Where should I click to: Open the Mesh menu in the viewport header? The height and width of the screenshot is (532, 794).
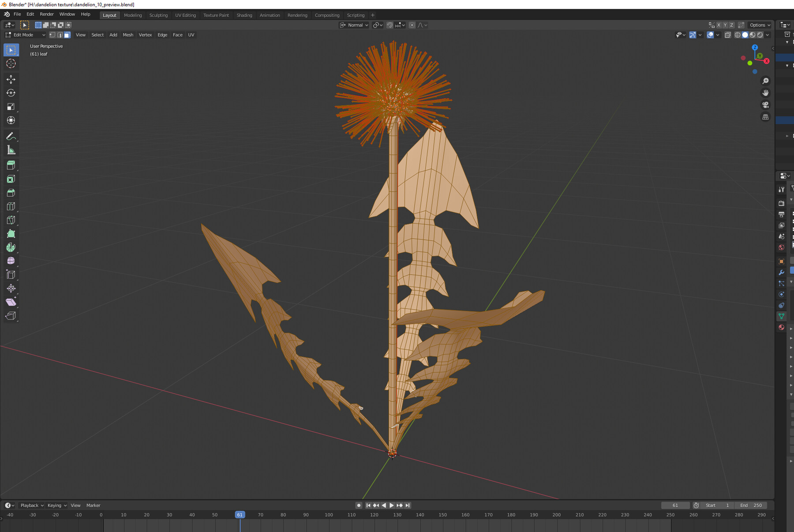coord(128,35)
